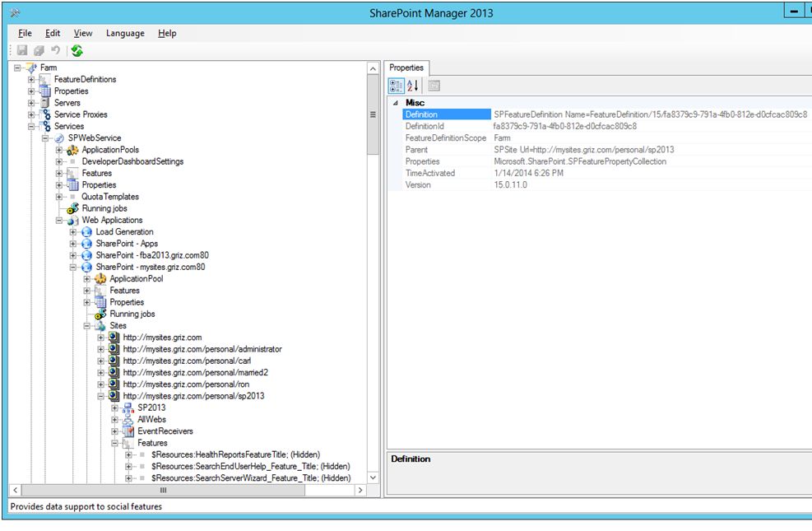Open the View menu
The image size is (812, 531).
[83, 33]
